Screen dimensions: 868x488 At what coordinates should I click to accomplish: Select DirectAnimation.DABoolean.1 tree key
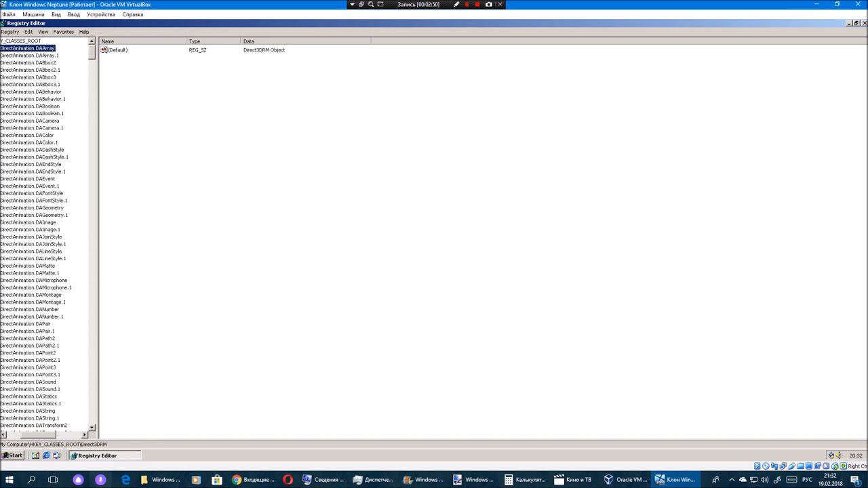(32, 114)
